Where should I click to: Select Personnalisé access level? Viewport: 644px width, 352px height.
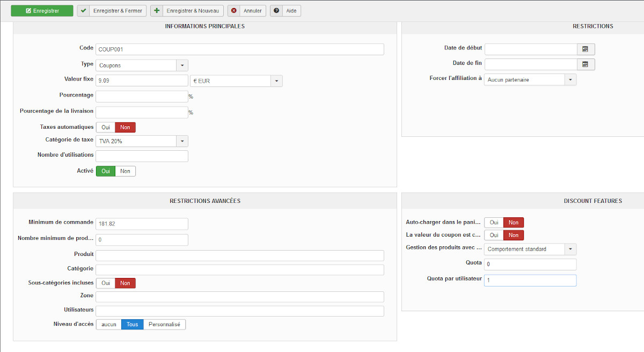point(164,325)
